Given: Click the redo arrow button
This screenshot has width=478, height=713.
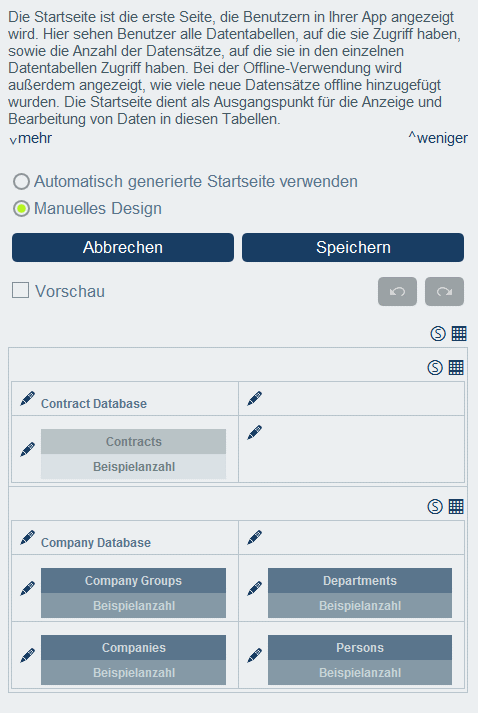Looking at the screenshot, I should click(444, 291).
